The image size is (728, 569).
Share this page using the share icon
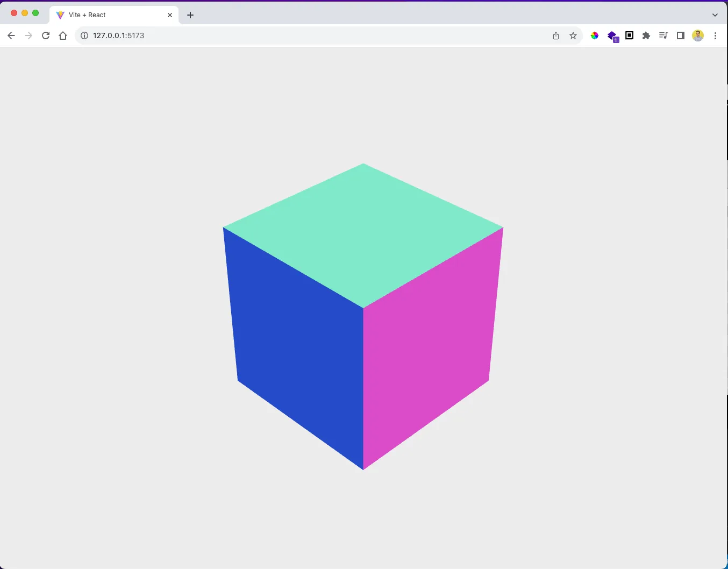pyautogui.click(x=556, y=35)
